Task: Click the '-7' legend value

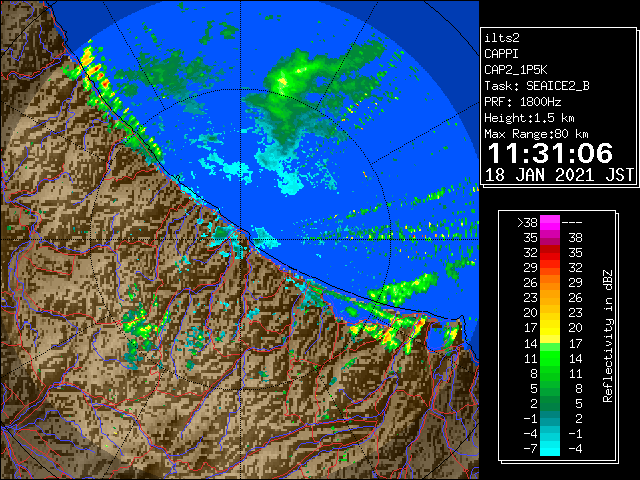Action: click(x=530, y=449)
